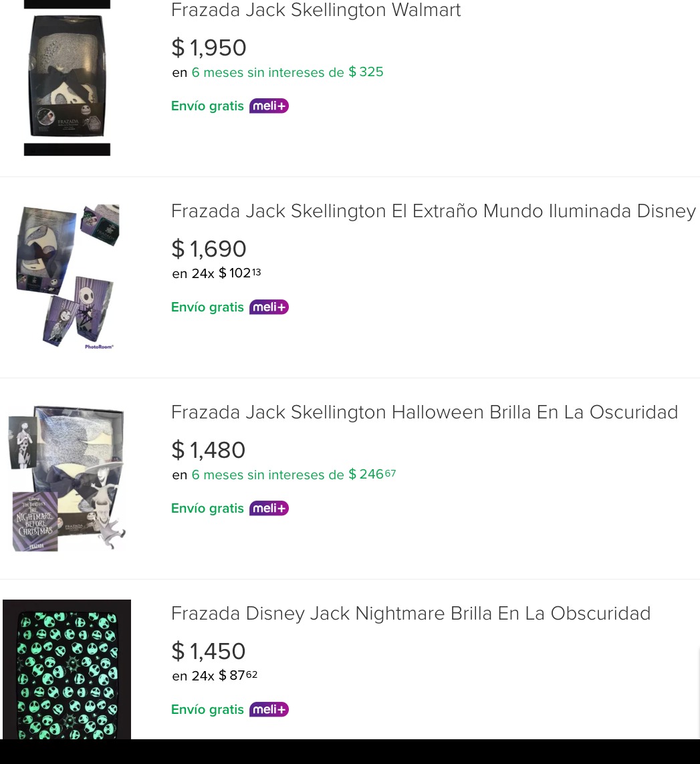Open glowing green Jack skulls blanket image
Image resolution: width=700 pixels, height=764 pixels.
click(67, 669)
